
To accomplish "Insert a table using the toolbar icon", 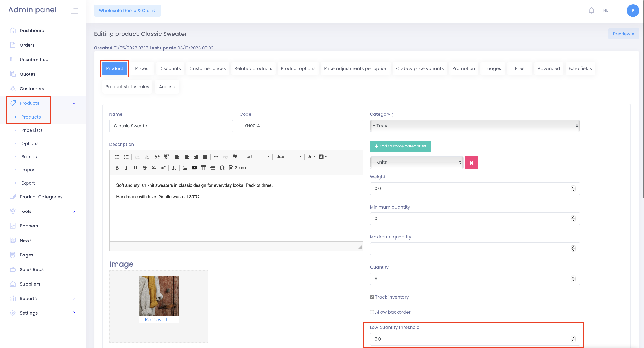I will click(x=203, y=168).
